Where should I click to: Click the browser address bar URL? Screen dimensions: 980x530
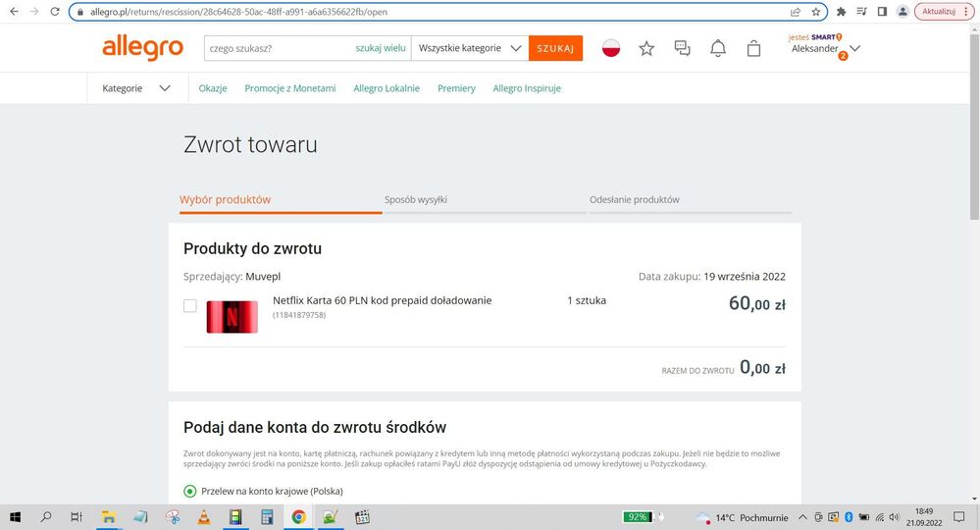[238, 12]
